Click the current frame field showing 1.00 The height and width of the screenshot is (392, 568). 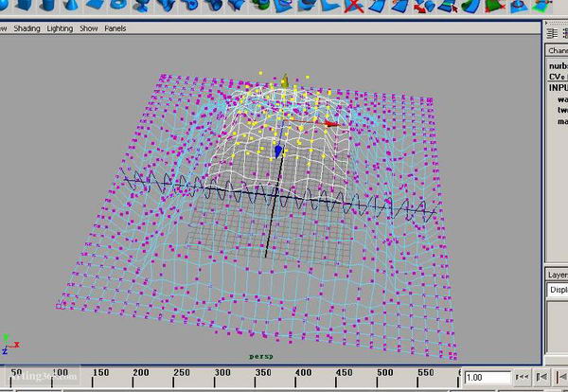click(x=488, y=378)
